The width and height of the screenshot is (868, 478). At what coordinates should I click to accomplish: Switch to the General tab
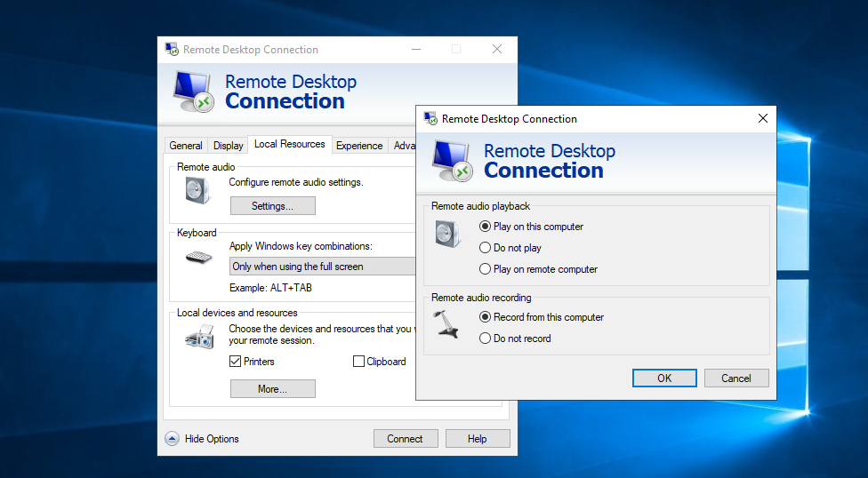pos(186,146)
